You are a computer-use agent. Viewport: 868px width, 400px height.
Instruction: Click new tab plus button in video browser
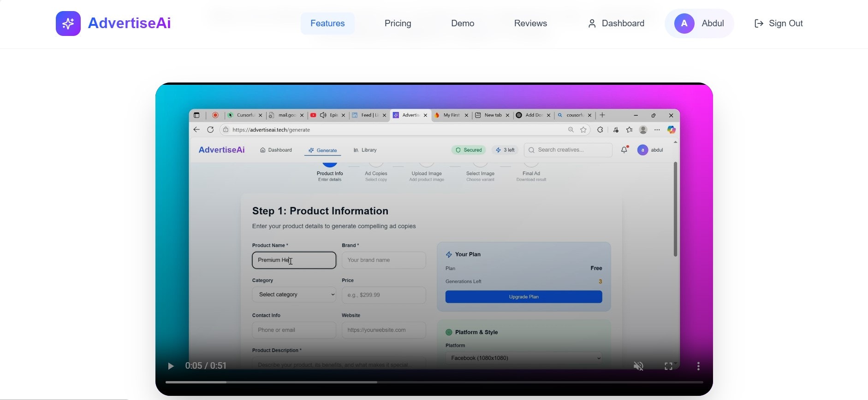tap(602, 115)
